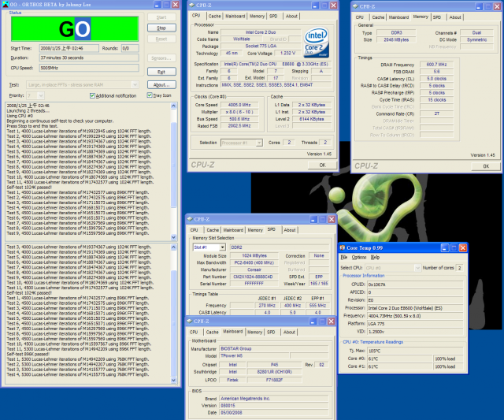Click the Sensors... button in ORTHOS
504x420 pixels.
161,58
